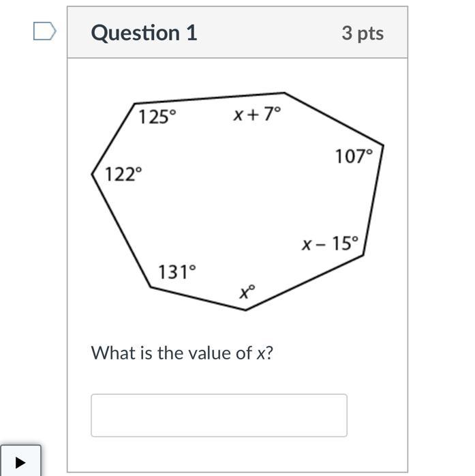Click the 131° angle label
This screenshot has width=475, height=476.
coord(177,271)
